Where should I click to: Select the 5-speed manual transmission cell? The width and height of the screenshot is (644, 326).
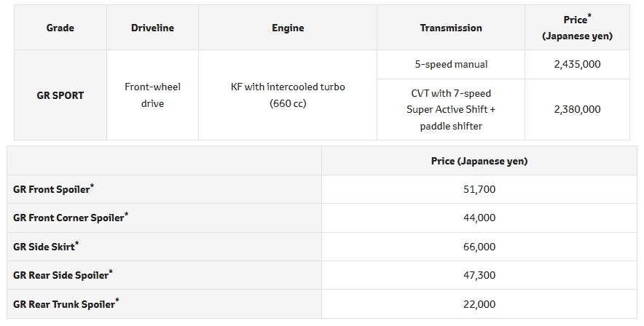coord(451,64)
